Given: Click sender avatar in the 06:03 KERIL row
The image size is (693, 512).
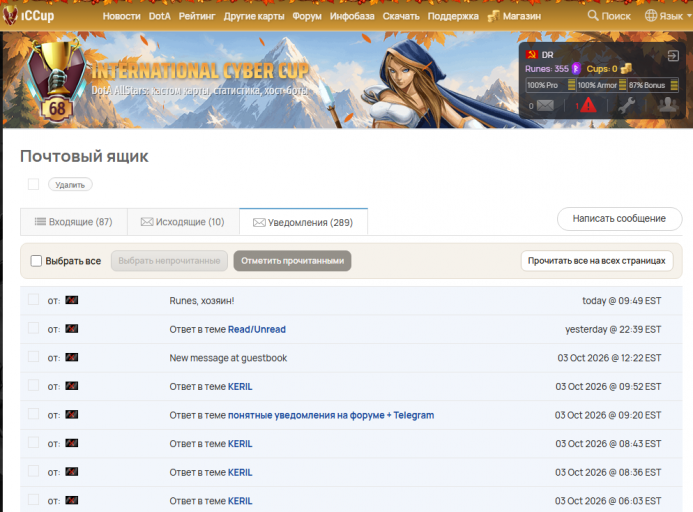Looking at the screenshot, I should pos(72,501).
